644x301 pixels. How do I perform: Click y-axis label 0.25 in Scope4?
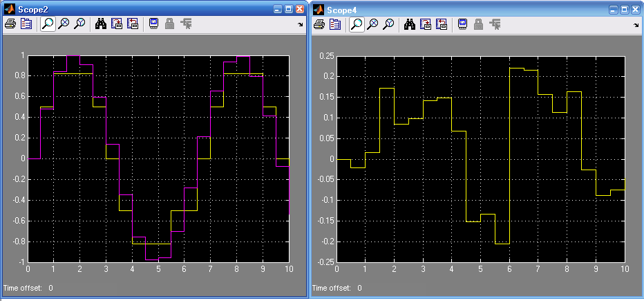point(328,56)
